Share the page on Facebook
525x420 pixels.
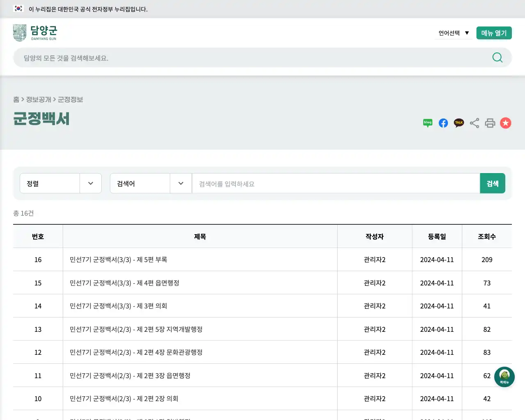(443, 123)
